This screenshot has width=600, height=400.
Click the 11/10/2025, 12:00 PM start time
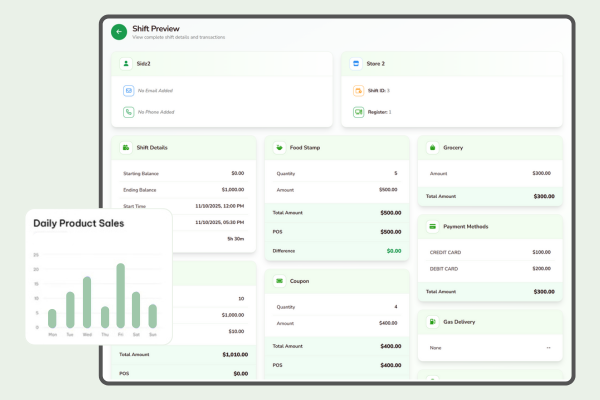220,206
